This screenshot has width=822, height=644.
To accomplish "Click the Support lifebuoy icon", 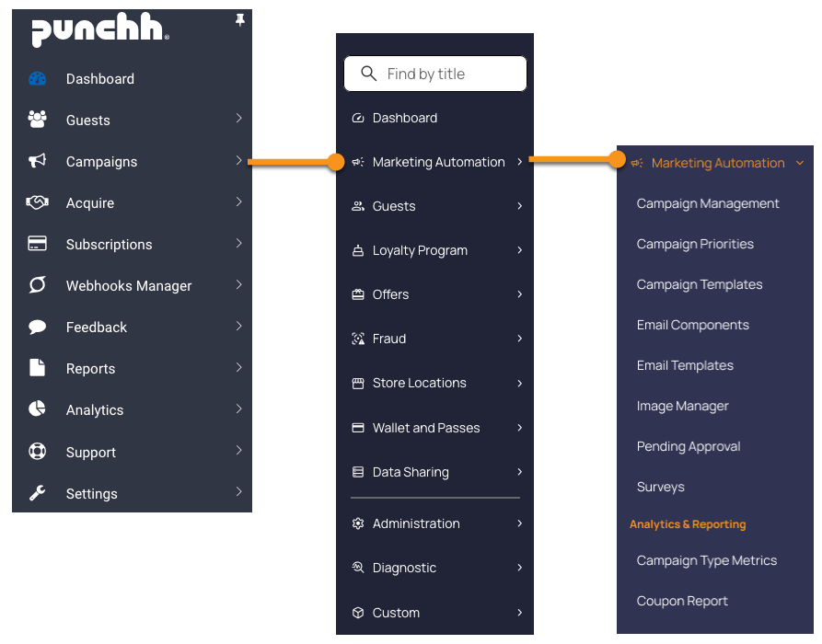I will tap(37, 451).
